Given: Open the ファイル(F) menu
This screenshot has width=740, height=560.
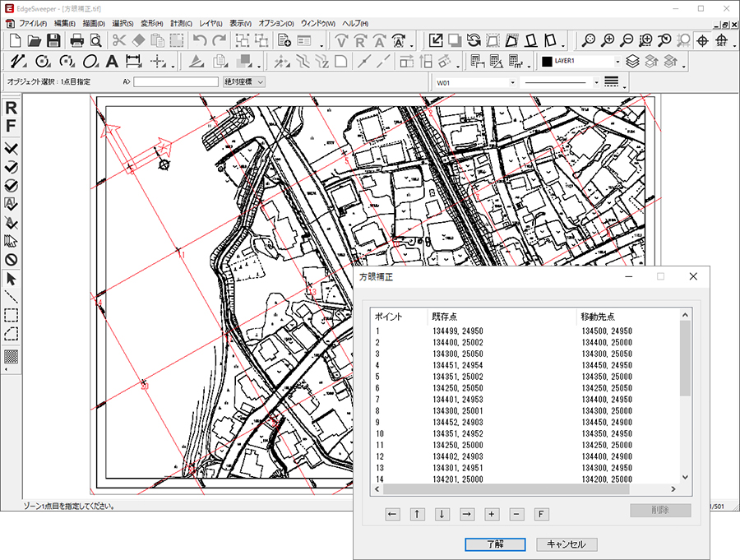Looking at the screenshot, I should (x=33, y=23).
